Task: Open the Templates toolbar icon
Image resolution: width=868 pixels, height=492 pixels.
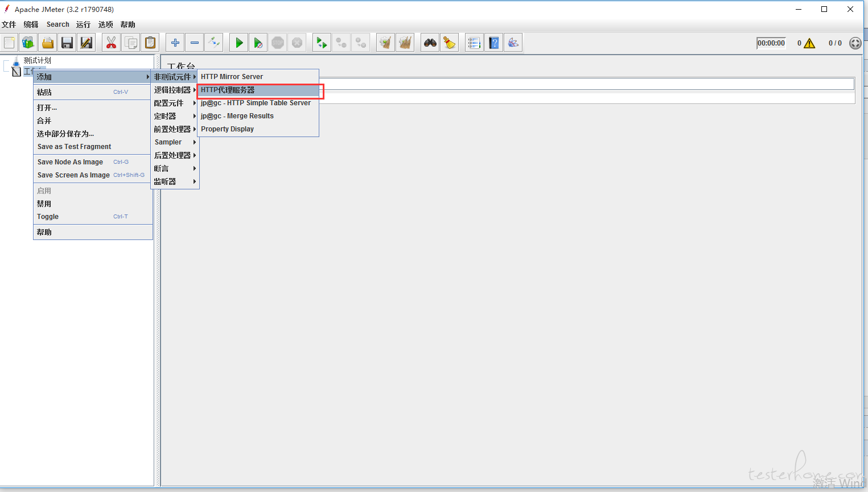Action: (x=28, y=43)
